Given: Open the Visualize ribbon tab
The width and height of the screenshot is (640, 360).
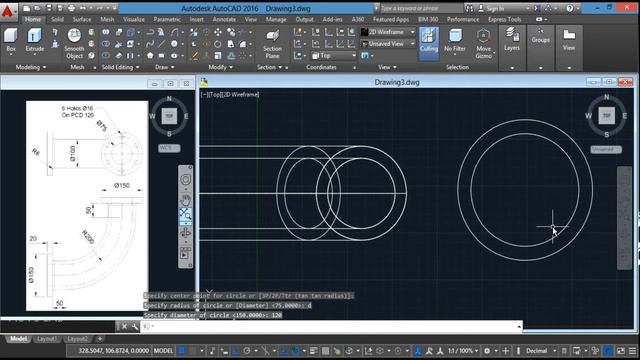Looking at the screenshot, I should pyautogui.click(x=133, y=19).
